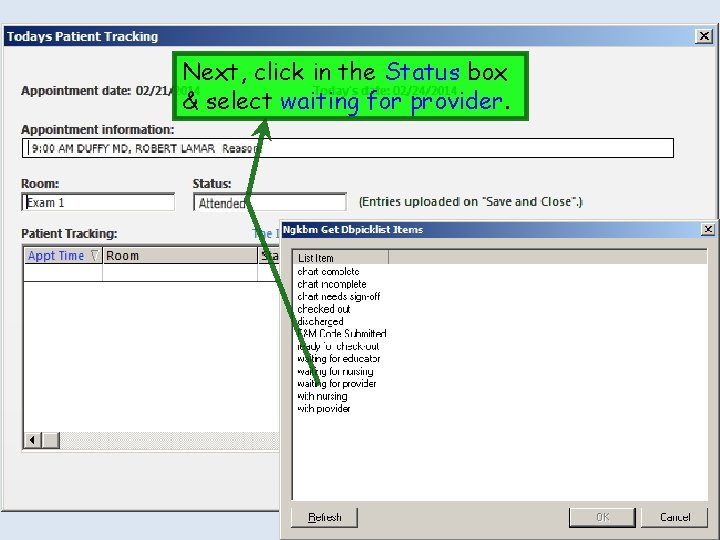Click in the Status field showing Attended
Screen dimensions: 720x540
270,202
